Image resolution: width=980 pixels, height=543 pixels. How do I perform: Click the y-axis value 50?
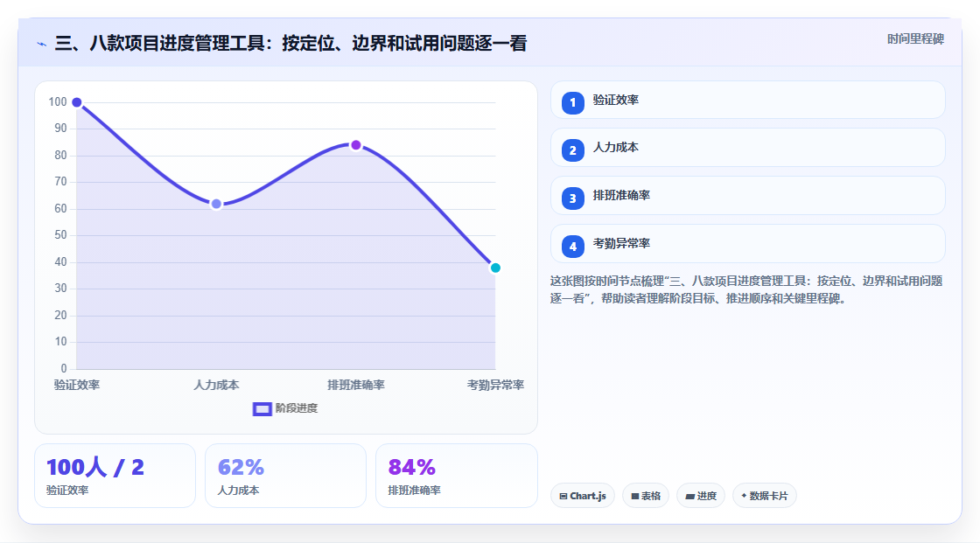click(60, 235)
